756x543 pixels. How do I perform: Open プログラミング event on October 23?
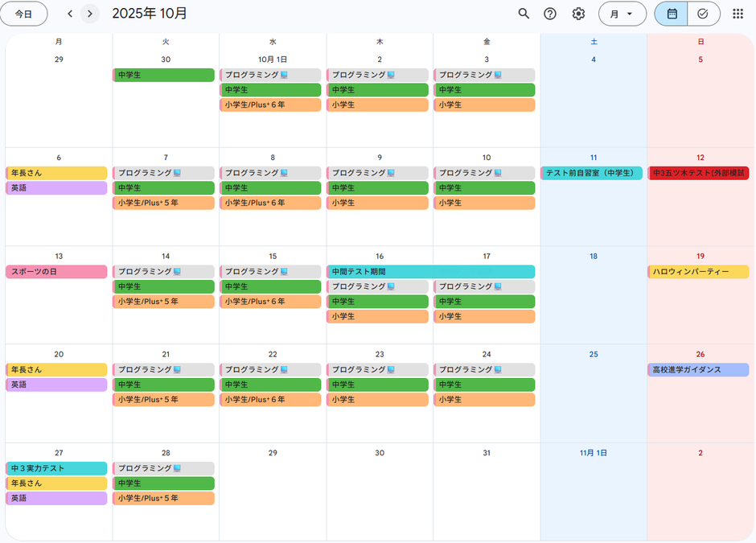coord(377,369)
